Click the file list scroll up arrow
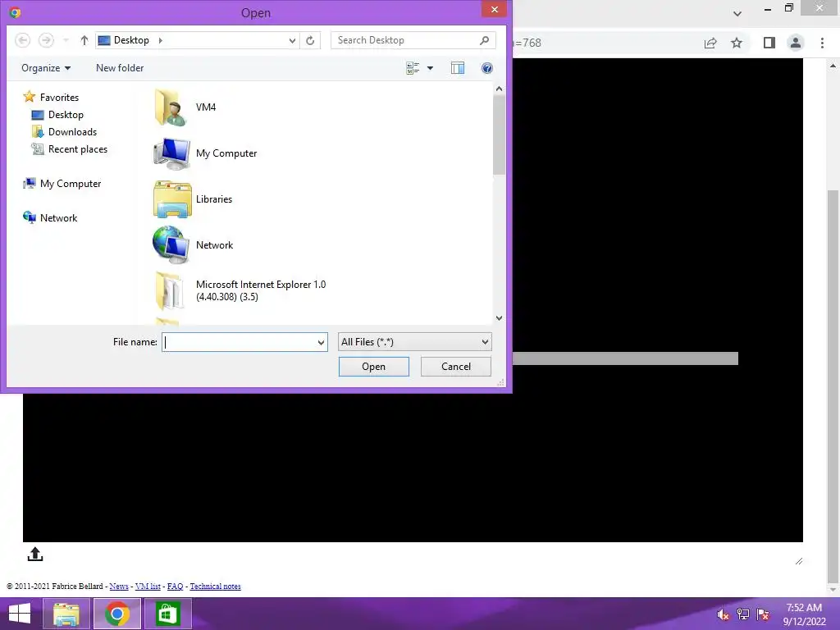 coord(499,89)
